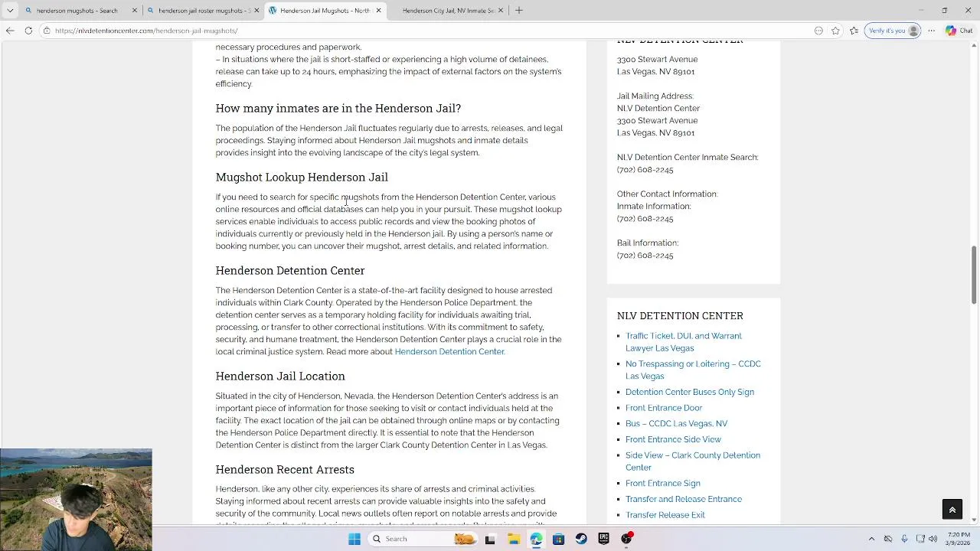Open browser settings and more menu
Screen dimensions: 980x551
(932, 31)
